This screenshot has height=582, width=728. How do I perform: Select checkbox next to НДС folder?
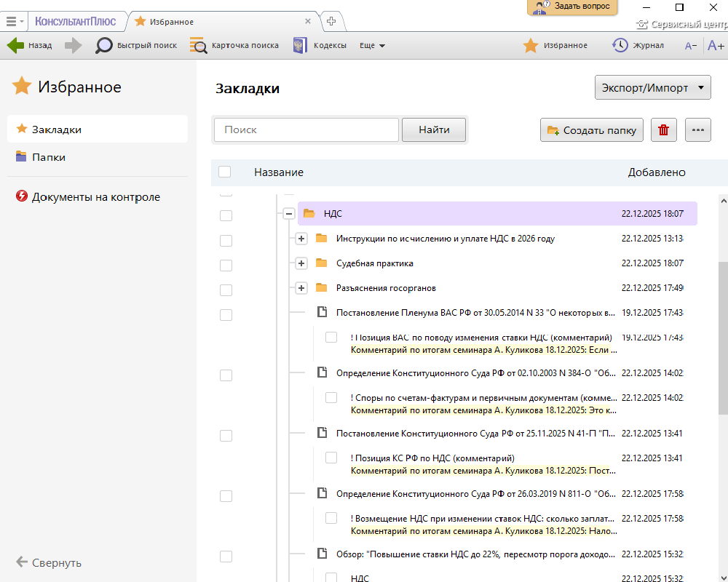point(226,215)
